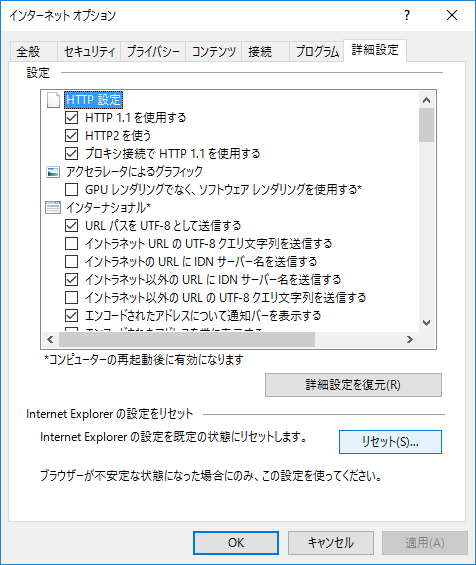
Task: Click the 詳細設定を復元(R) button
Action: tap(353, 385)
